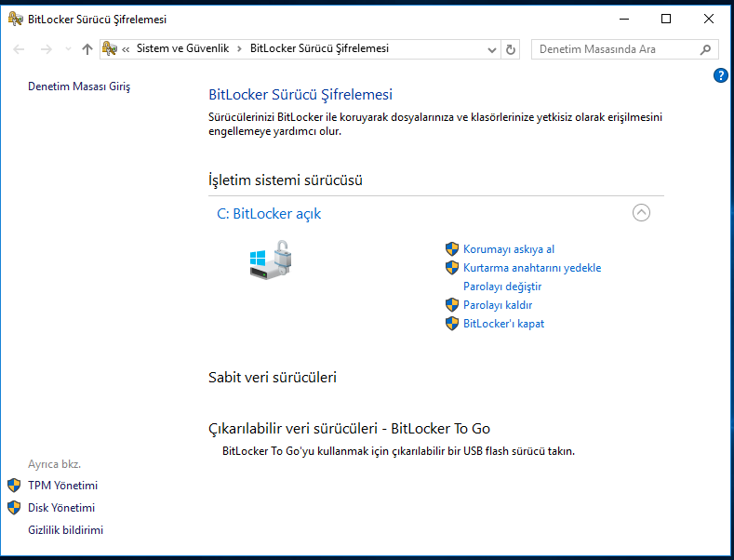
Task: Open the address bar history dropdown
Action: point(491,49)
